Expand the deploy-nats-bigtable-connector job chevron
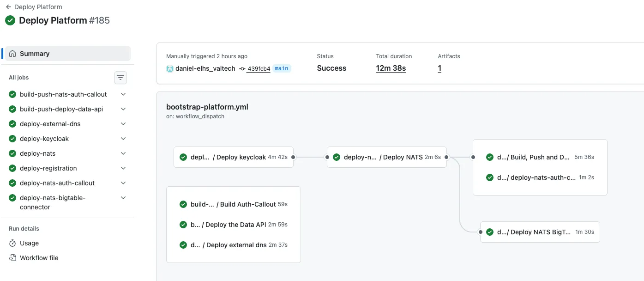Image resolution: width=644 pixels, height=281 pixels. [123, 198]
